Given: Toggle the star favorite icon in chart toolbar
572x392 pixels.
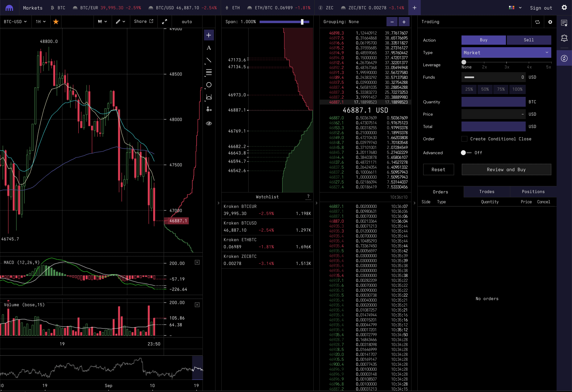Looking at the screenshot, I should (56, 22).
